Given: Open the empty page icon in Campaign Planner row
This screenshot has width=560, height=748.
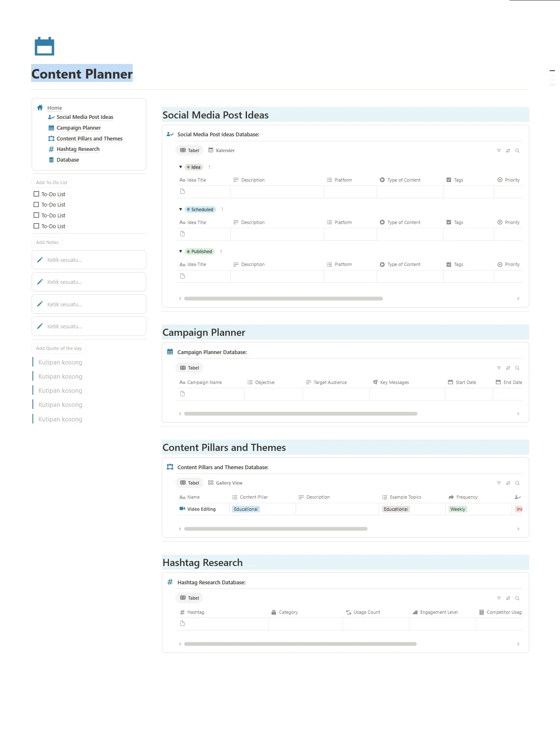Looking at the screenshot, I should tap(183, 394).
